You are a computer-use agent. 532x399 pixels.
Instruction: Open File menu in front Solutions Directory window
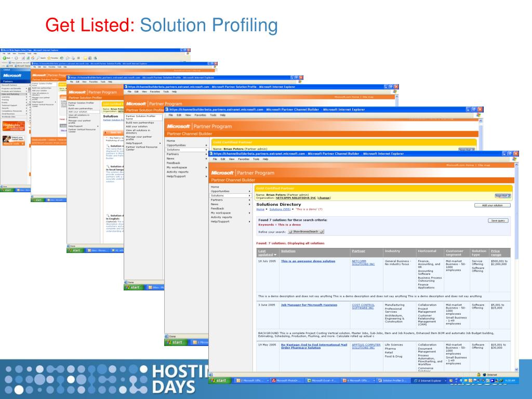tap(215, 159)
